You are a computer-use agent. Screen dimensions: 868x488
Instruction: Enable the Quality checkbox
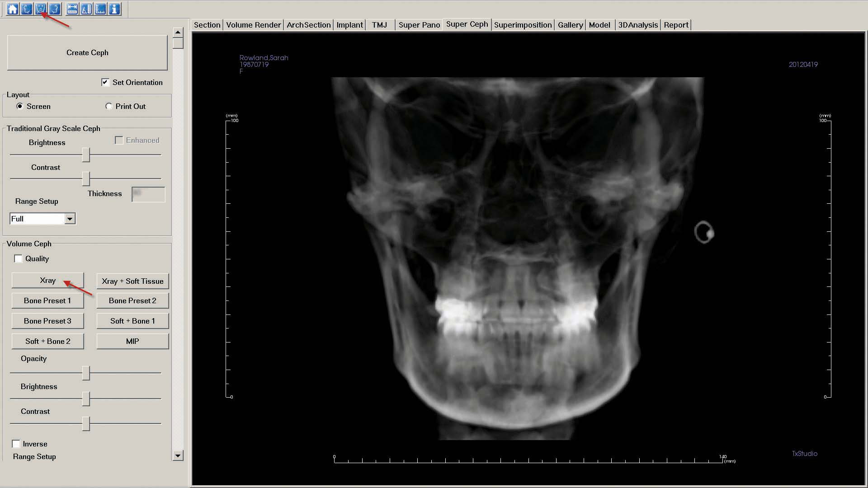[18, 258]
